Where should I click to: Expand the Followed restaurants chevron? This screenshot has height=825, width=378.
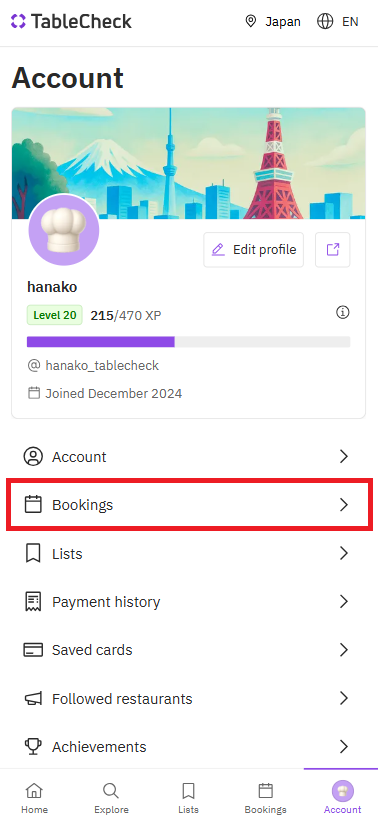(x=344, y=699)
